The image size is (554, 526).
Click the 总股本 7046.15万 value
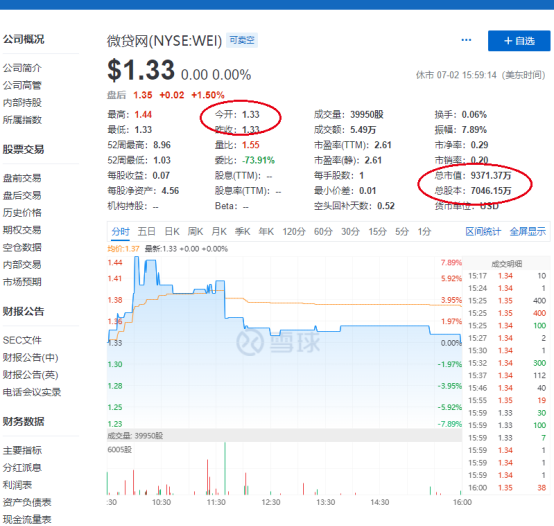(x=491, y=191)
